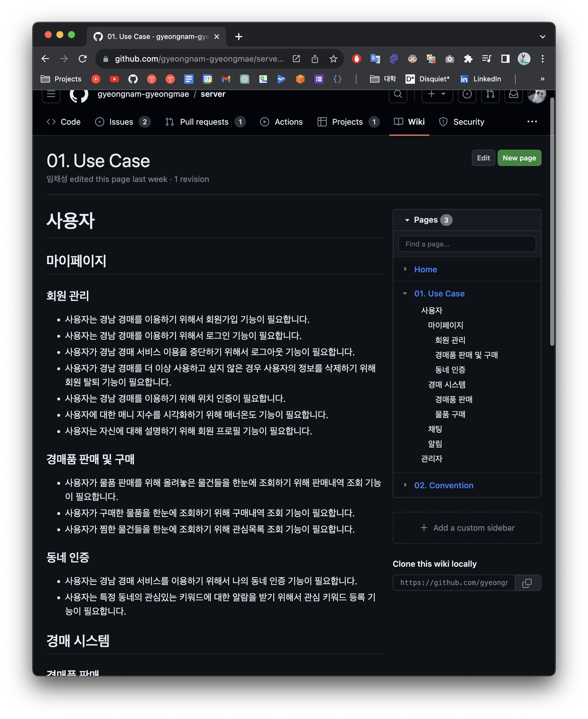Switch to the Issues tab
Screen dimensions: 588x719
[x=121, y=122]
